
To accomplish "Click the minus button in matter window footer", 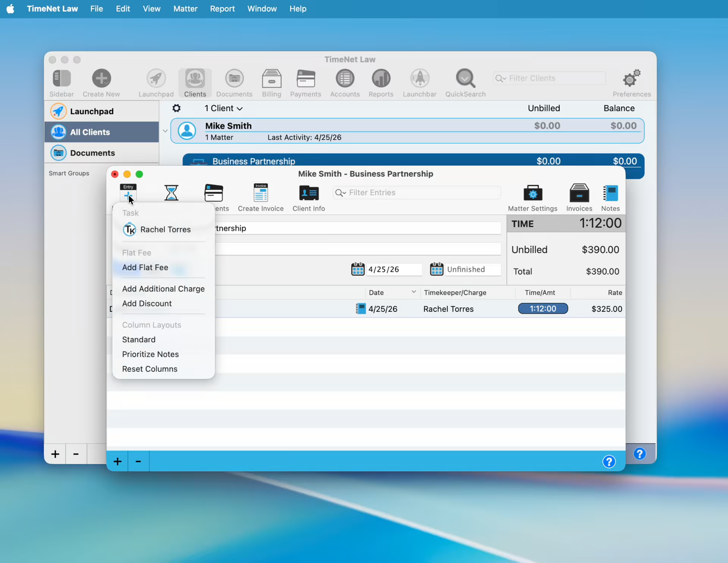I will (x=138, y=461).
